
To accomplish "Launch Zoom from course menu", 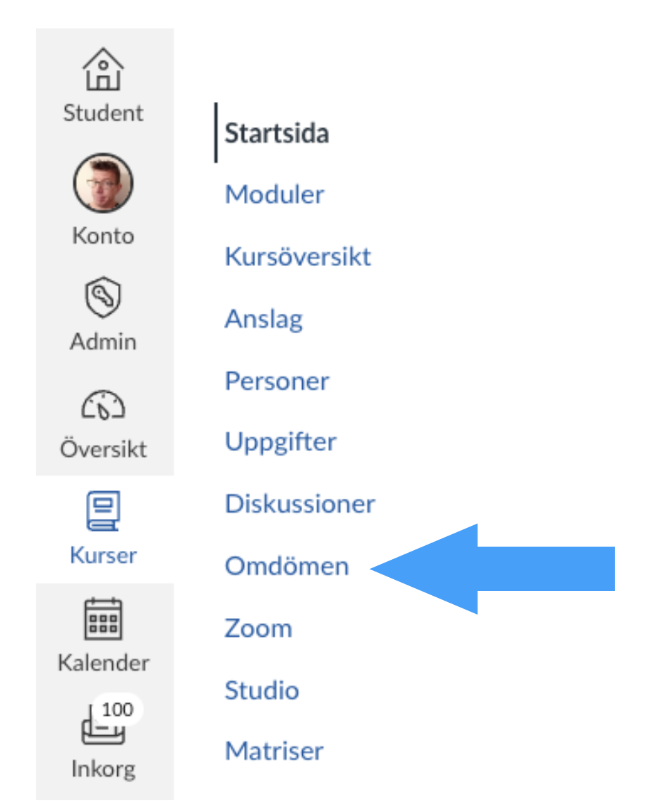I will pyautogui.click(x=259, y=628).
